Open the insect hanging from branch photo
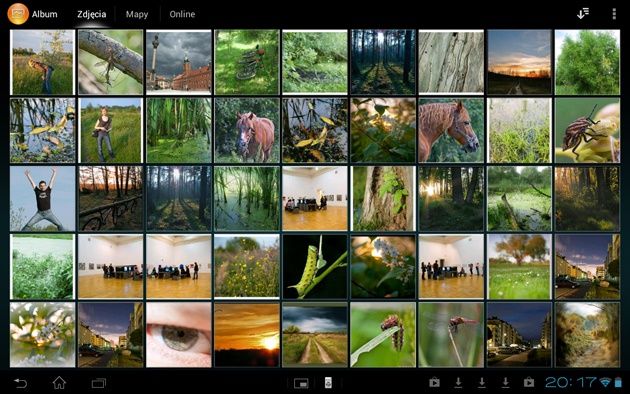 pos(110,62)
